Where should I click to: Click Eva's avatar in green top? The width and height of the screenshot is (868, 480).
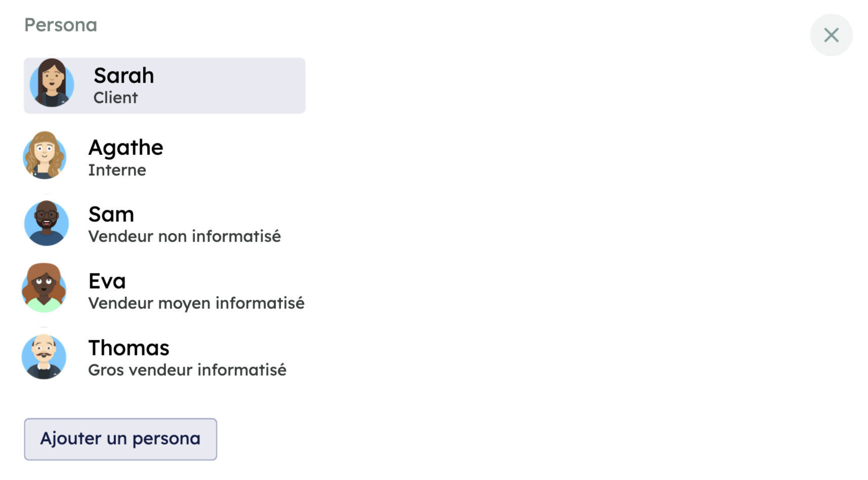click(44, 288)
